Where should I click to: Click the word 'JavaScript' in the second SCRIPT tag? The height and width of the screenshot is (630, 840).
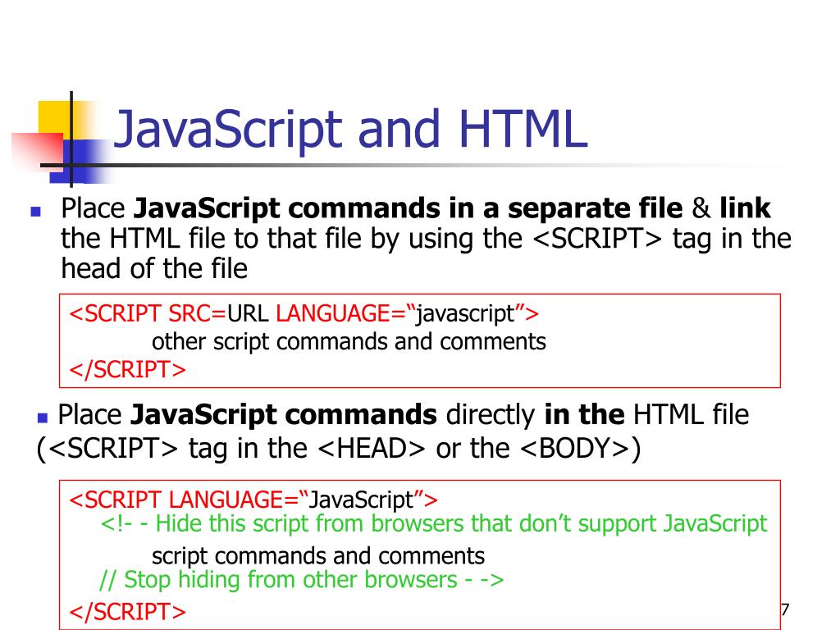361,500
